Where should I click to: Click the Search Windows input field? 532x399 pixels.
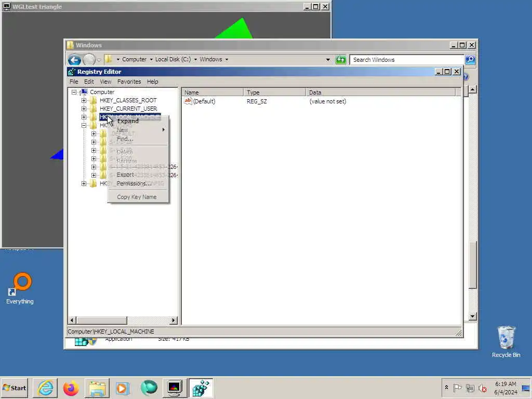coord(406,60)
